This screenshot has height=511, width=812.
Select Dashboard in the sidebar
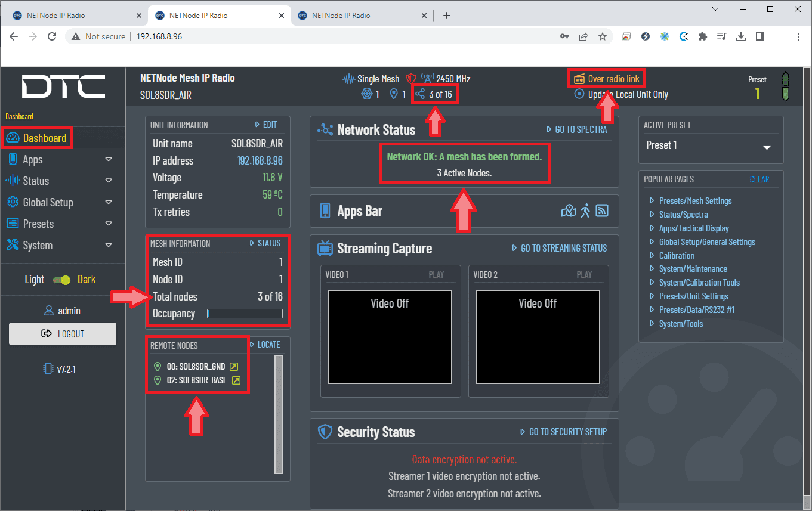(44, 138)
